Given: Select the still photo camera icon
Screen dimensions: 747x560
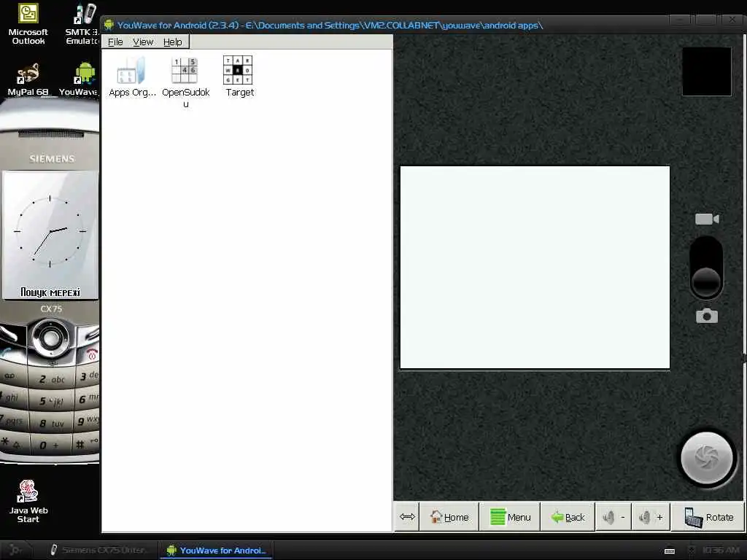Looking at the screenshot, I should click(706, 316).
